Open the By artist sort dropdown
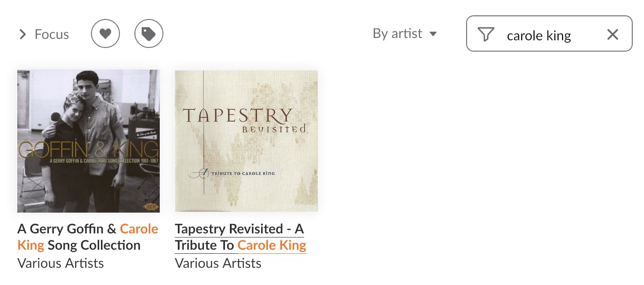644x285 pixels. tap(397, 33)
